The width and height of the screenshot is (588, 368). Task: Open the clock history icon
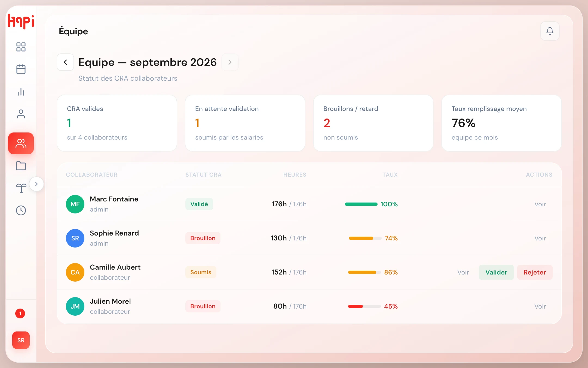coord(21,210)
